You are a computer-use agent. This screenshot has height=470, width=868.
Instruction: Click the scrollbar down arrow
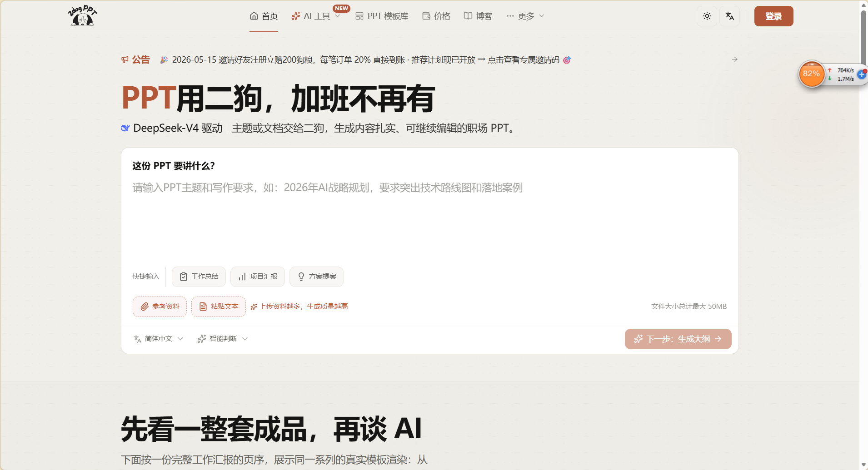[x=863, y=465]
